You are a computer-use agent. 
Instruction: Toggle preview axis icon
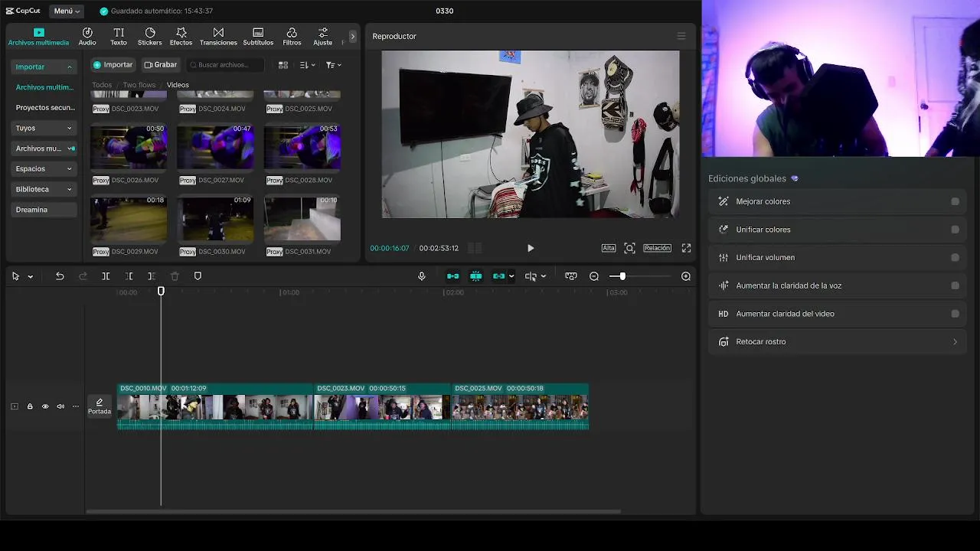[x=531, y=276]
